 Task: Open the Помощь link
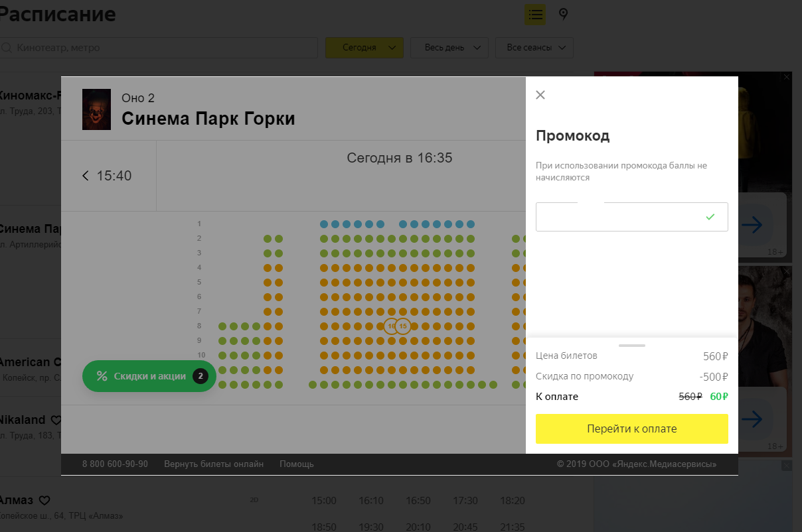coord(297,464)
